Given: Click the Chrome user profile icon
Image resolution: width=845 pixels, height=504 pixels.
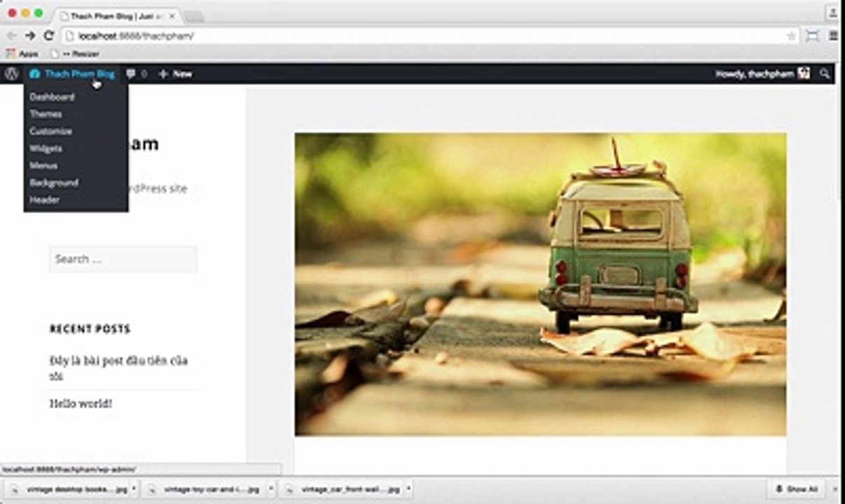Looking at the screenshot, I should click(832, 11).
